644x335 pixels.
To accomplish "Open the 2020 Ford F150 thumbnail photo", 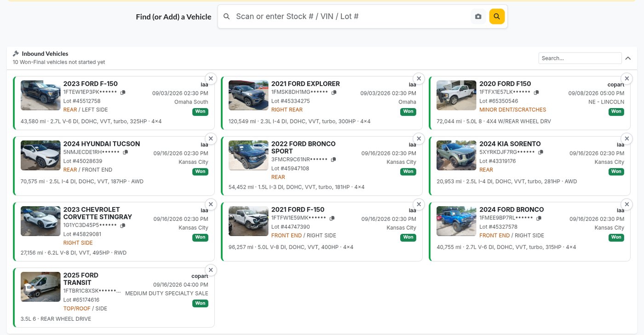I will tap(456, 95).
